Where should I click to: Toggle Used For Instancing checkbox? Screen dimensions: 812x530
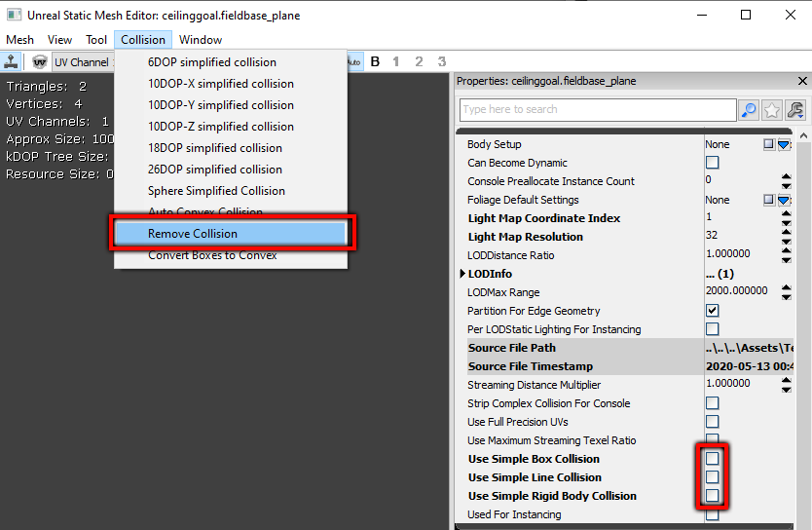tap(712, 515)
